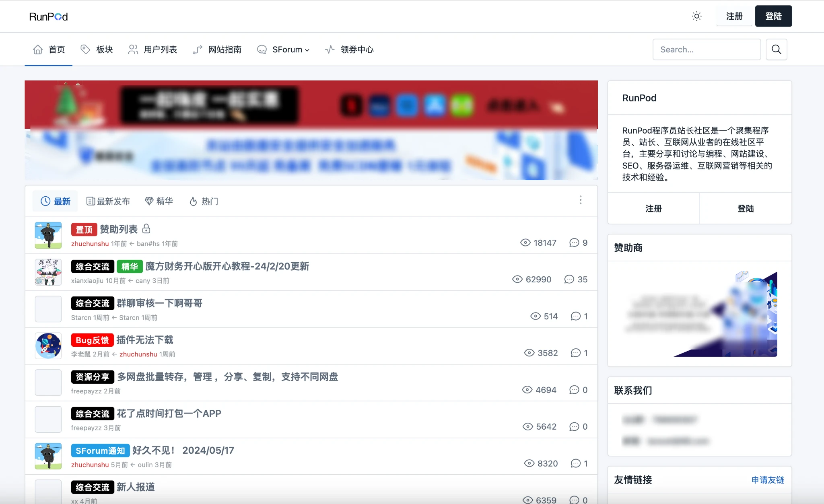Click the search magnifier button
The image size is (824, 504).
(x=776, y=49)
